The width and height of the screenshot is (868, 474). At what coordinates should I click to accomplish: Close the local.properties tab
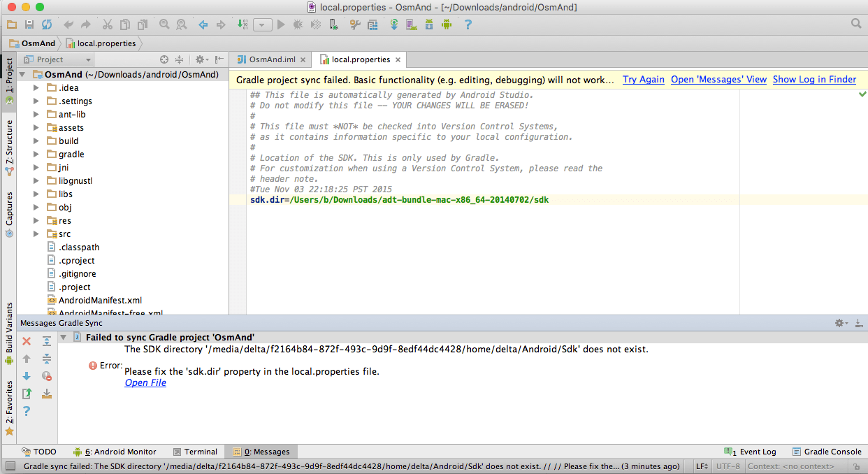click(398, 60)
